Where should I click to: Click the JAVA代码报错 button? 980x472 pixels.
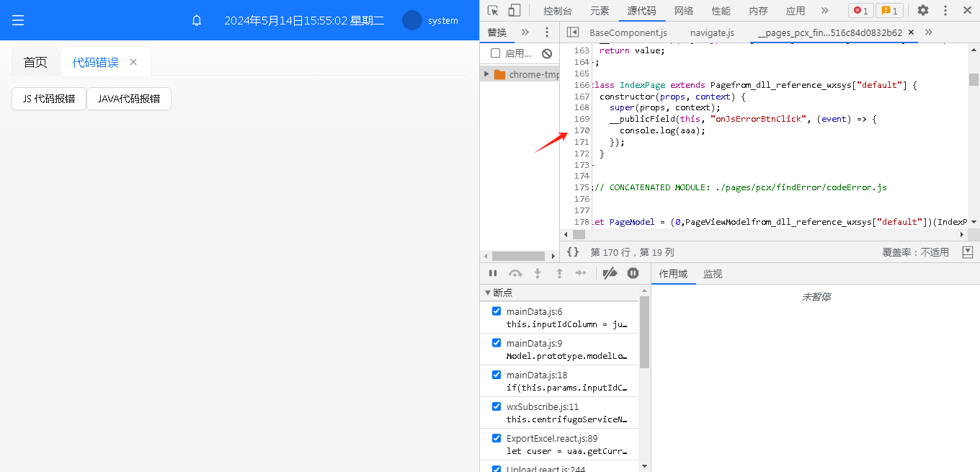tap(129, 99)
